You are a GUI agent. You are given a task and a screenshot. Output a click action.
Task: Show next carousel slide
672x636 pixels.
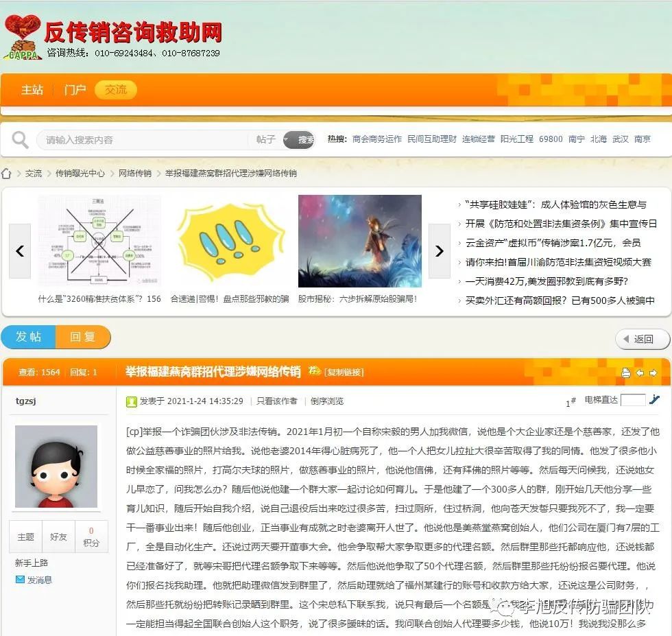(x=439, y=251)
